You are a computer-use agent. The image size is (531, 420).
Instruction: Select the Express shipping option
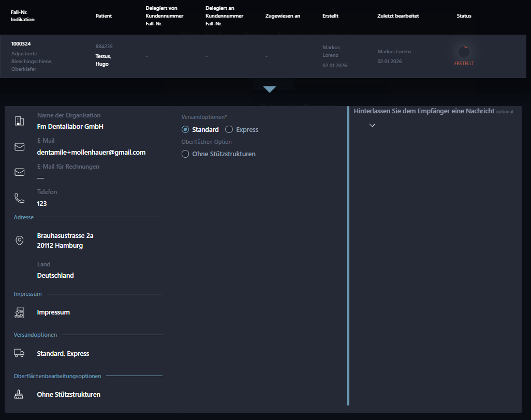pos(229,130)
